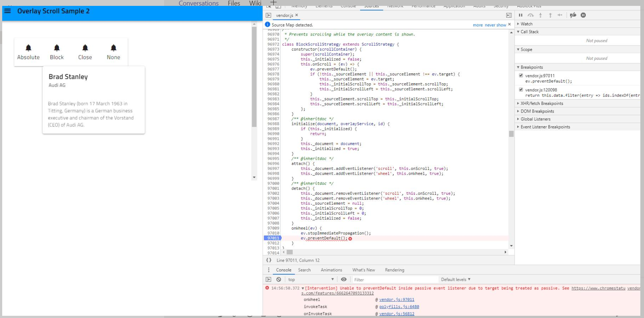The width and height of the screenshot is (644, 318).
Task: Uncheck the vendor.js:97011 breakpoint
Action: (x=521, y=76)
